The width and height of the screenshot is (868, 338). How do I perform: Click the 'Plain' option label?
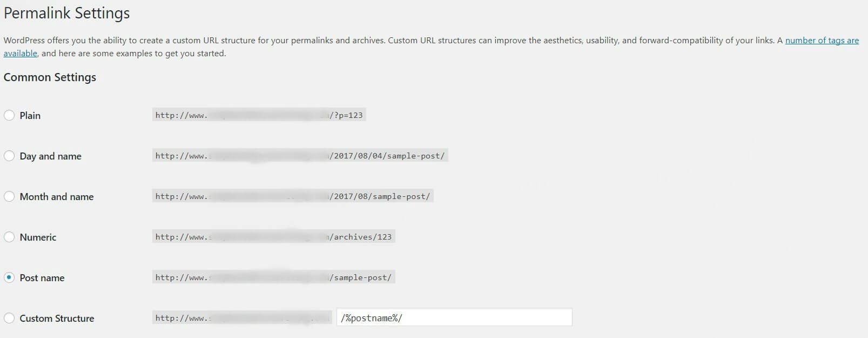(30, 115)
